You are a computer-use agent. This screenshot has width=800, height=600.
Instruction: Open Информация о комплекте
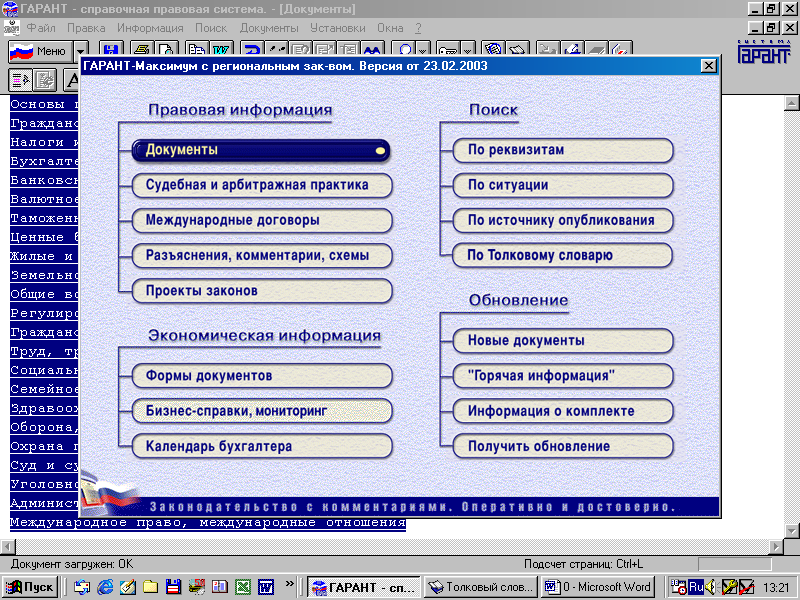click(563, 411)
